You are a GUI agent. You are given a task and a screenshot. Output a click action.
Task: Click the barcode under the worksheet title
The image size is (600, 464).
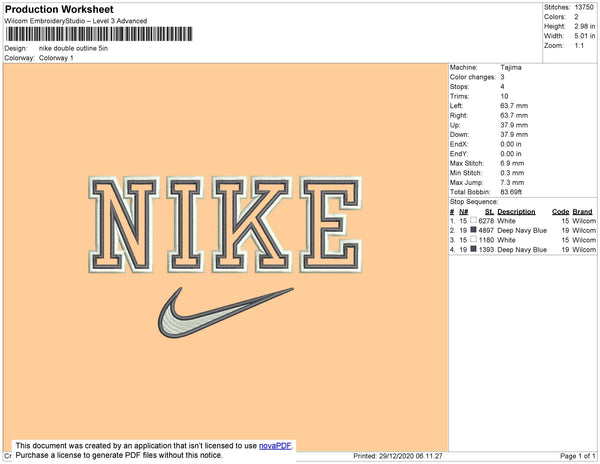coord(99,34)
